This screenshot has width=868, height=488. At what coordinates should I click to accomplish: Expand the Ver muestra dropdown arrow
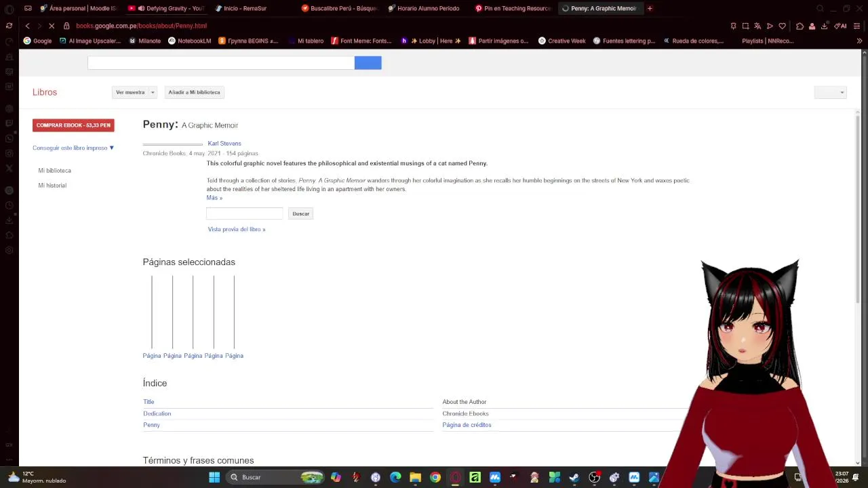(x=153, y=92)
